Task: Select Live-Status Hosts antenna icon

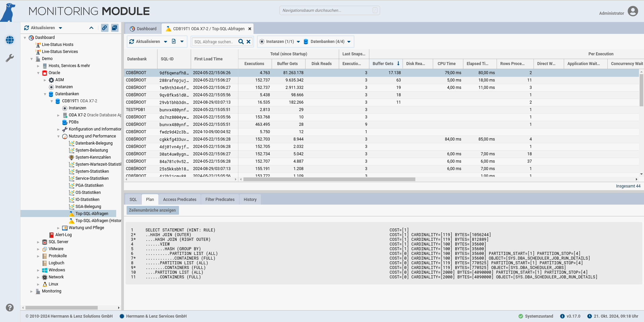Action: tap(38, 45)
